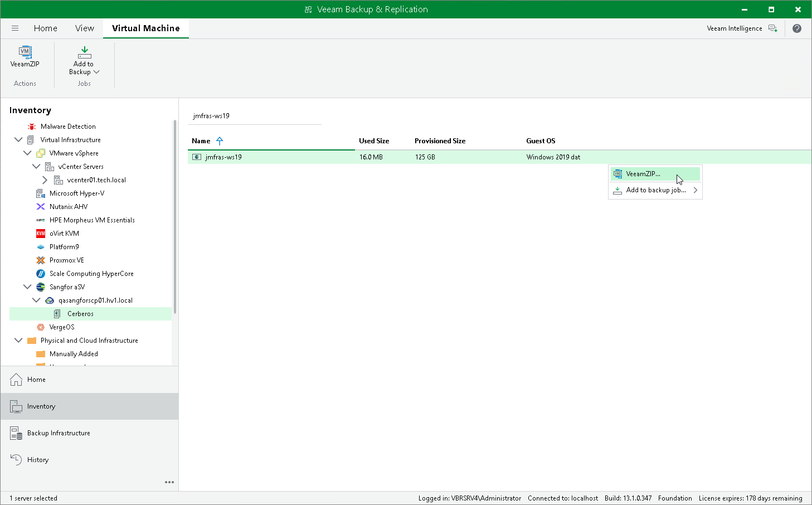The width and height of the screenshot is (812, 505).
Task: Switch to the Home ribbon tab
Action: 46,28
